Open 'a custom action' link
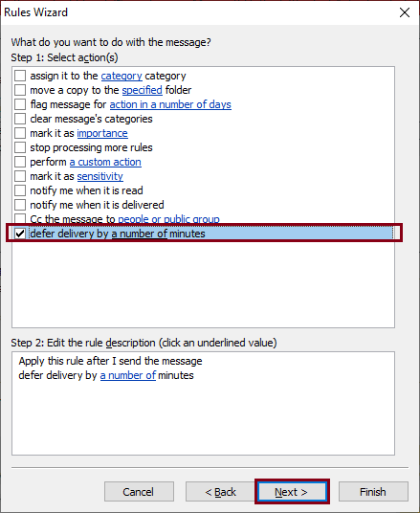 pyautogui.click(x=105, y=163)
